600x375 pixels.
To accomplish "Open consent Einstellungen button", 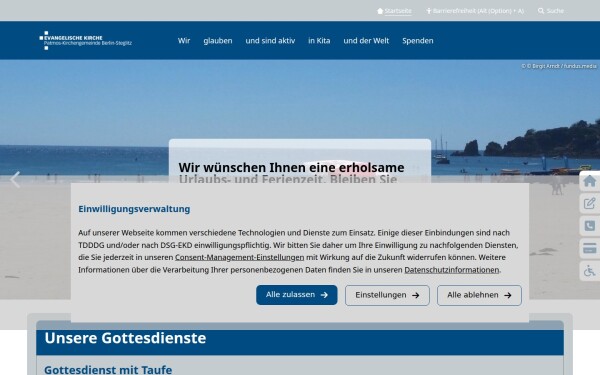I will tap(387, 295).
